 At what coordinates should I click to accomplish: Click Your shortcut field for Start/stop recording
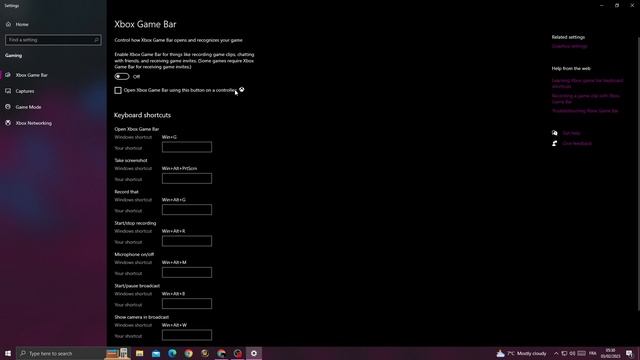(x=187, y=241)
